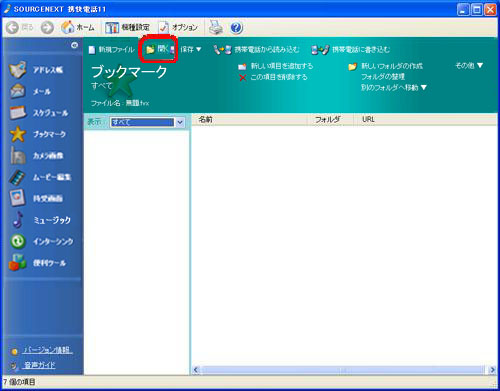Create a new file (新規ファイル)

tap(111, 50)
